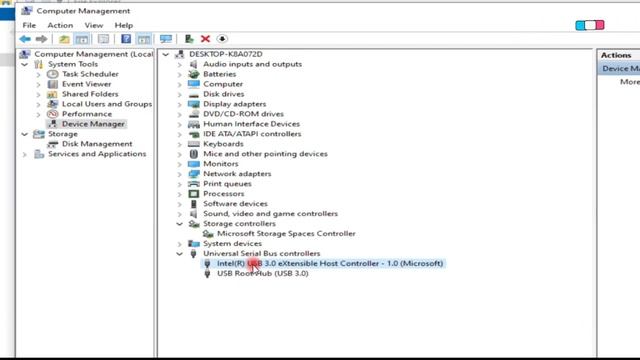The width and height of the screenshot is (640, 360).
Task: Click the Disable device down-arrow icon
Action: 222,39
